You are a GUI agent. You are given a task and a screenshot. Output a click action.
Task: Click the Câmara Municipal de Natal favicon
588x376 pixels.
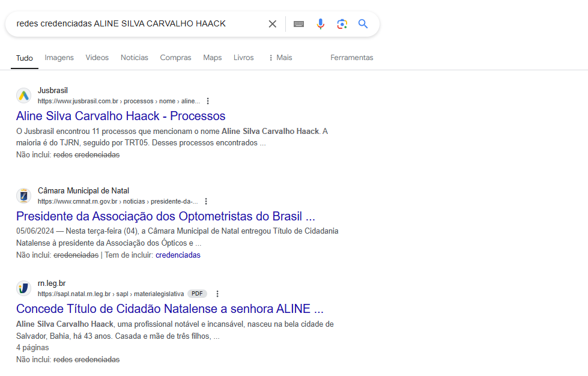[x=23, y=196]
